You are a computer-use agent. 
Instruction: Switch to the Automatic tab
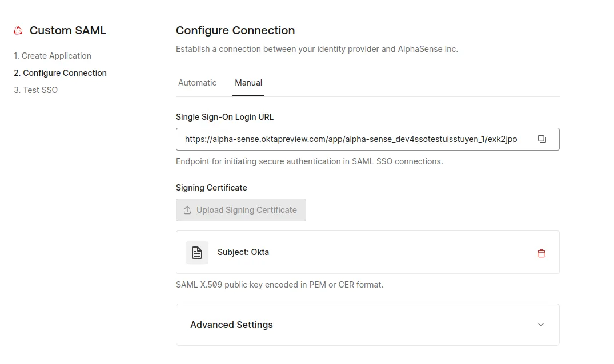pos(197,83)
